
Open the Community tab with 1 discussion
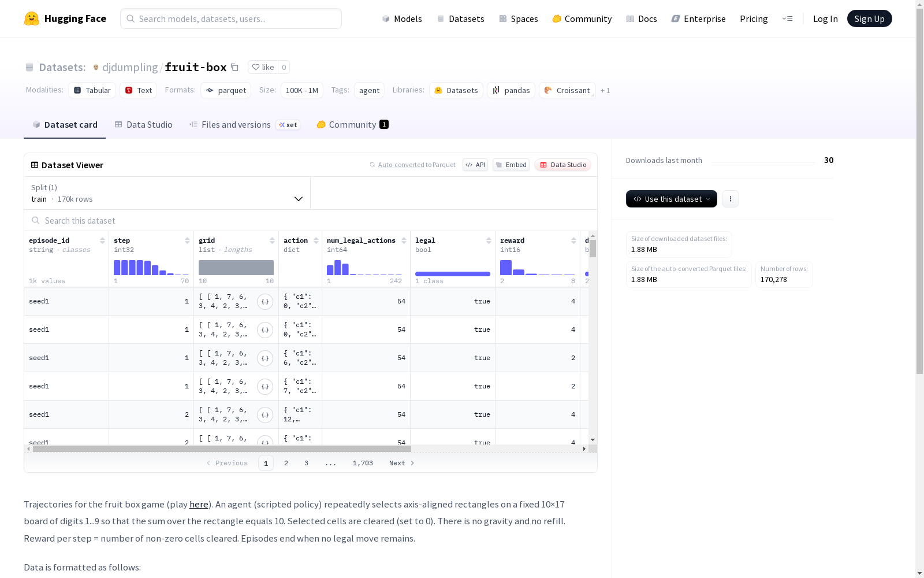[352, 125]
